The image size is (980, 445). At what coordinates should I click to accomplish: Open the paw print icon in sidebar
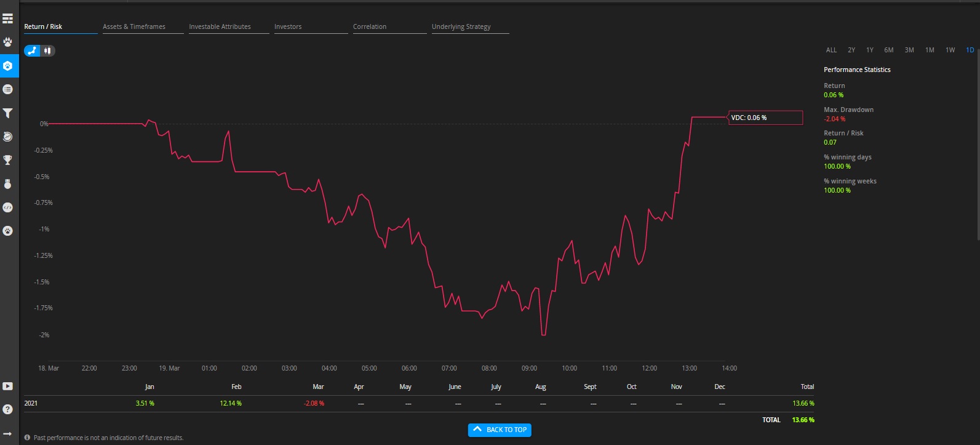coord(7,42)
